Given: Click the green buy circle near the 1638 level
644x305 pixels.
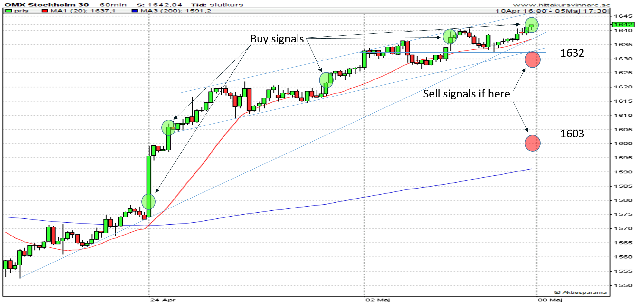Looking at the screenshot, I should click(450, 36).
